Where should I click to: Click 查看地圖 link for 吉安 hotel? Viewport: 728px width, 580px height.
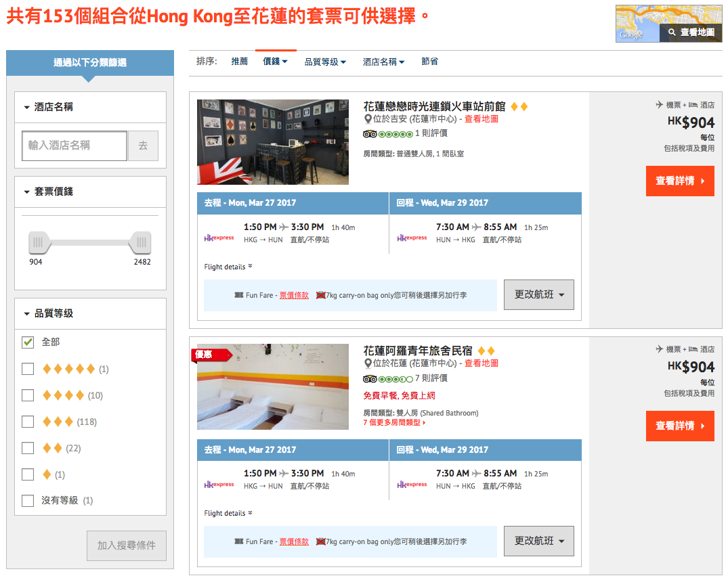coord(481,119)
